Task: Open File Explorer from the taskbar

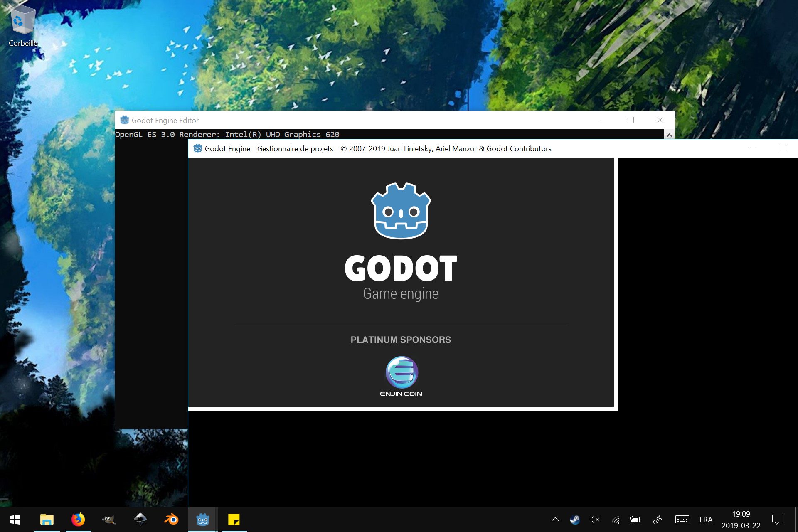Action: click(x=47, y=519)
